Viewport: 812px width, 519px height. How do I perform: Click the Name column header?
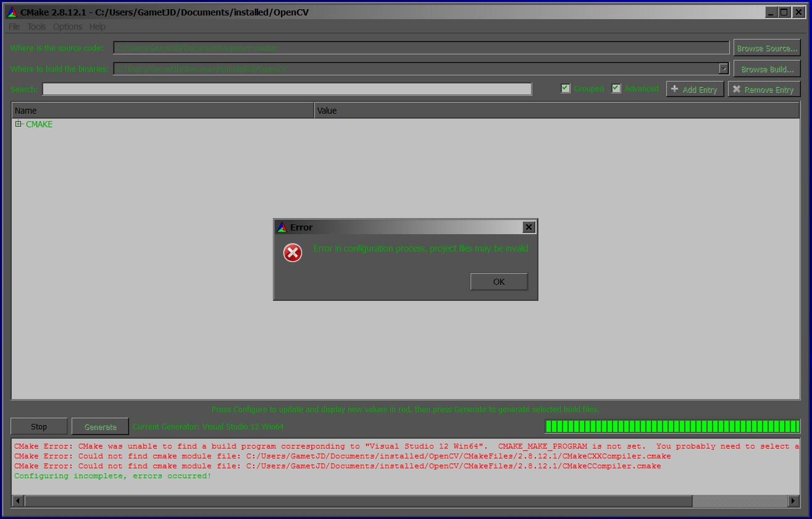pyautogui.click(x=163, y=111)
